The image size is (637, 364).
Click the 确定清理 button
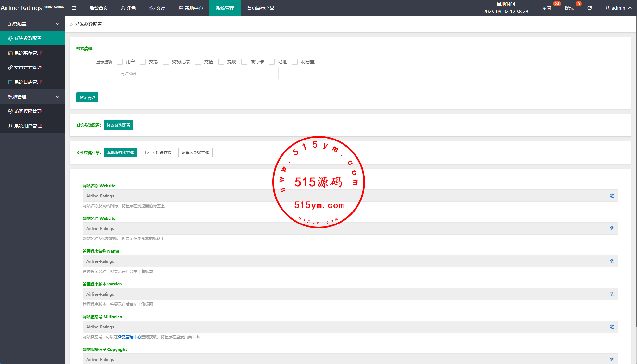click(x=87, y=97)
